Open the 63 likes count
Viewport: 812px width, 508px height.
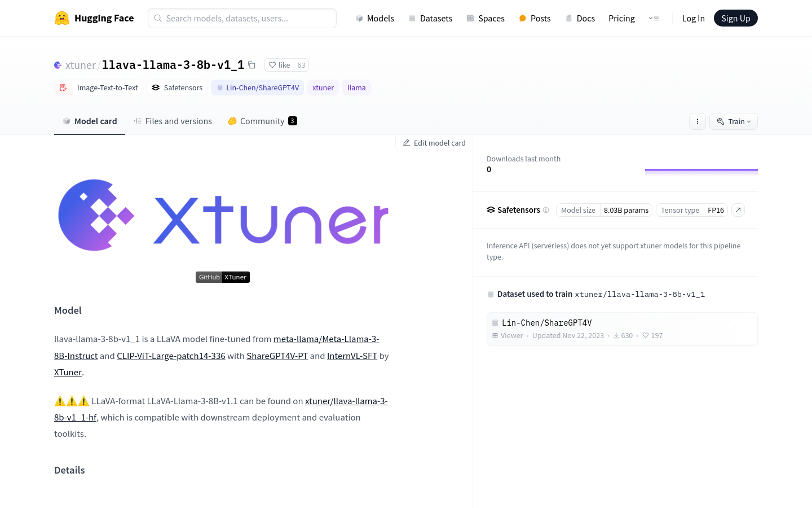[x=301, y=65]
